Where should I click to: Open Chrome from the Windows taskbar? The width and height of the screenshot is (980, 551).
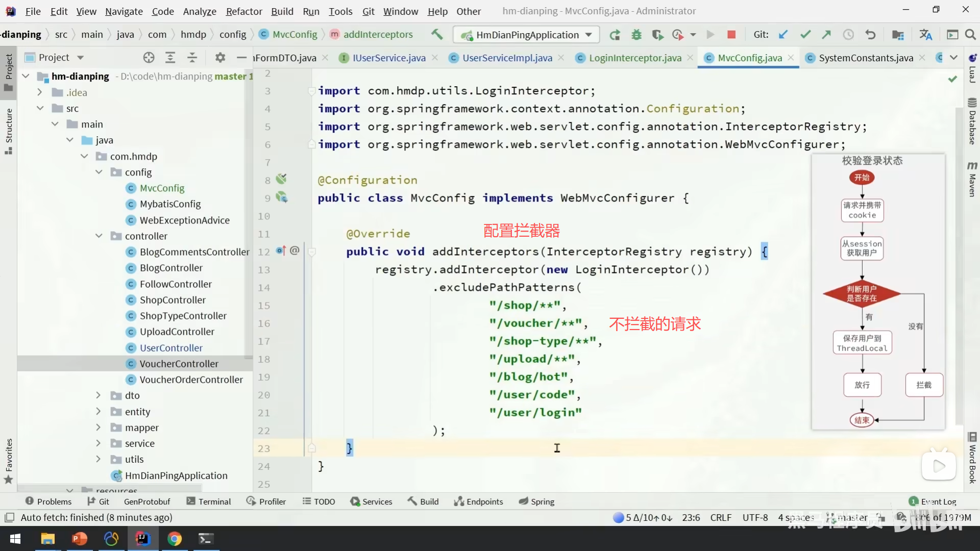pos(175,539)
